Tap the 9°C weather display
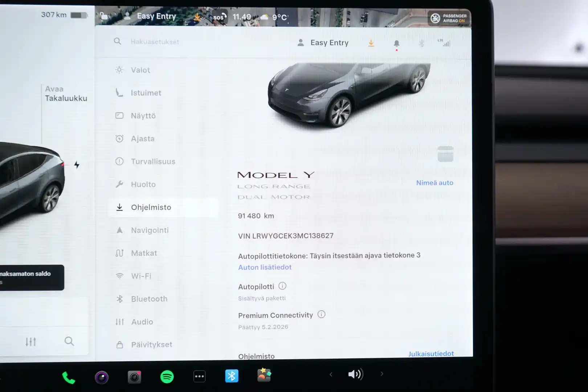 click(275, 17)
